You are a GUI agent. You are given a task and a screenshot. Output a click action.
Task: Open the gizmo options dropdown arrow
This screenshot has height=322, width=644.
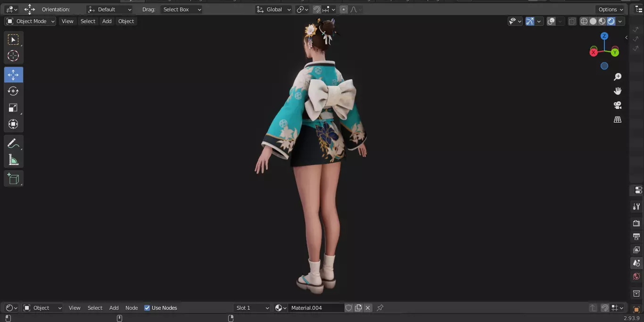tap(539, 21)
